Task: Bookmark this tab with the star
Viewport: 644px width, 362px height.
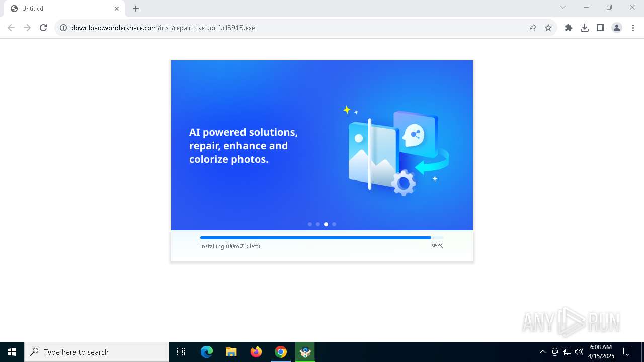Action: [548, 28]
